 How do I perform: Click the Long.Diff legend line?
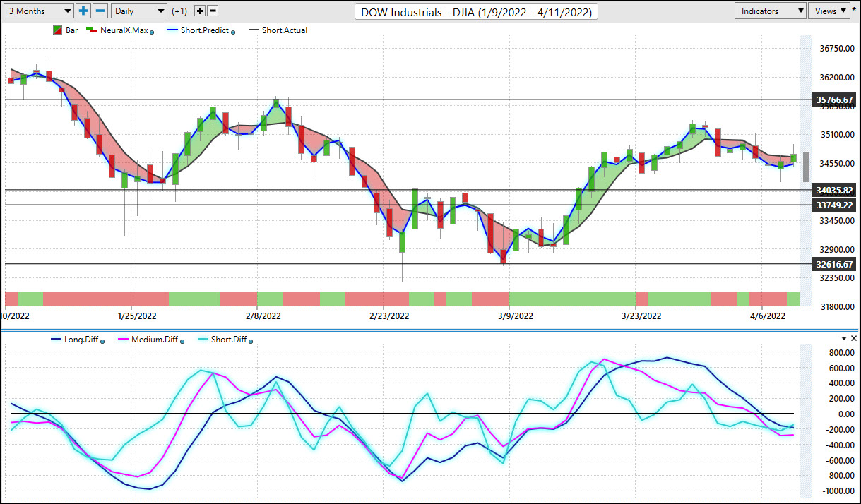pyautogui.click(x=55, y=340)
